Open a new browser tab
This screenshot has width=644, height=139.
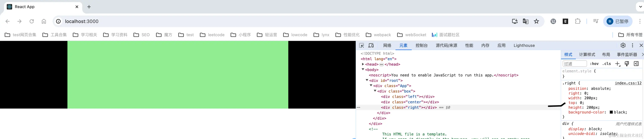[89, 7]
